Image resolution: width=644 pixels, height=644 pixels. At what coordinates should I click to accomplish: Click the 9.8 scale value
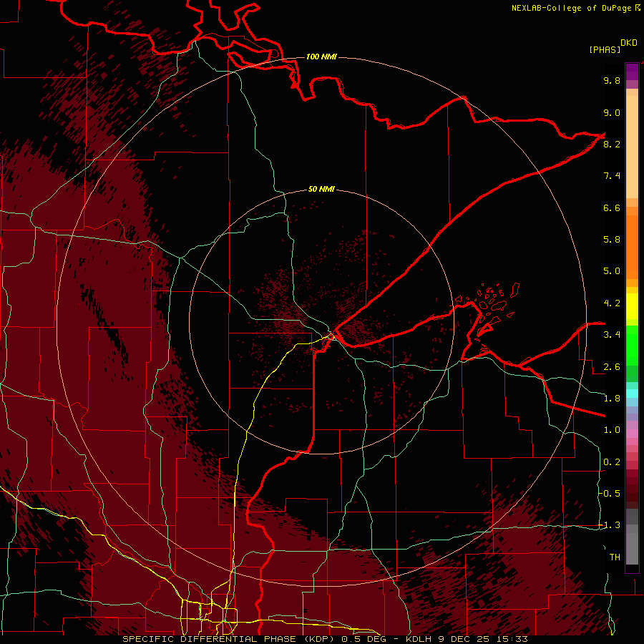pos(612,80)
